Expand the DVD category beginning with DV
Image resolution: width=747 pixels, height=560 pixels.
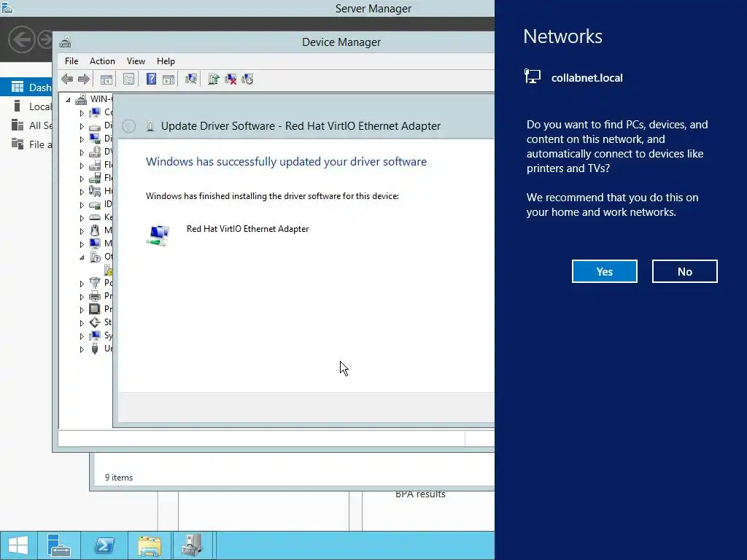point(82,152)
